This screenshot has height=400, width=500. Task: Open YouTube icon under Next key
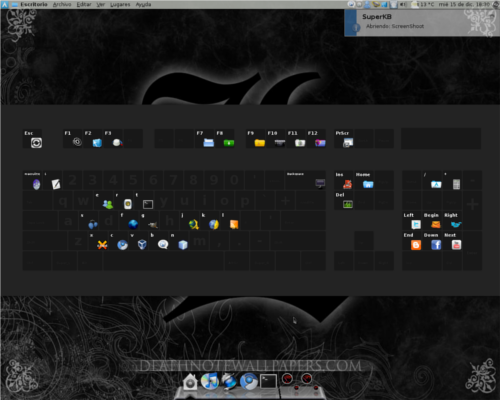(456, 245)
